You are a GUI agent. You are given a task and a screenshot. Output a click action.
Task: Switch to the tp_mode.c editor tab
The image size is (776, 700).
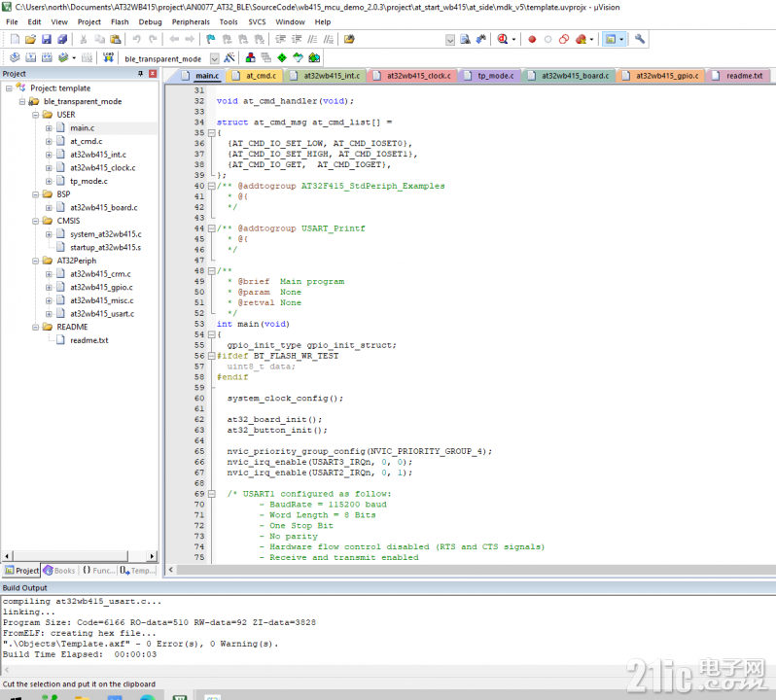click(490, 76)
